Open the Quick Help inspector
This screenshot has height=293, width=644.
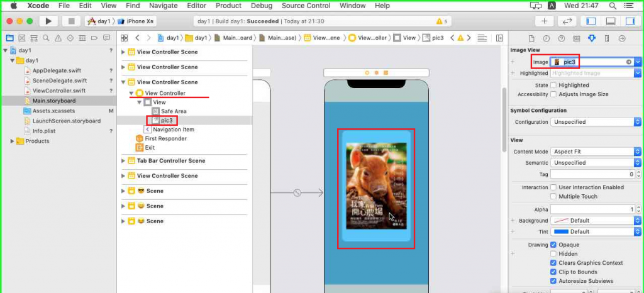click(562, 38)
